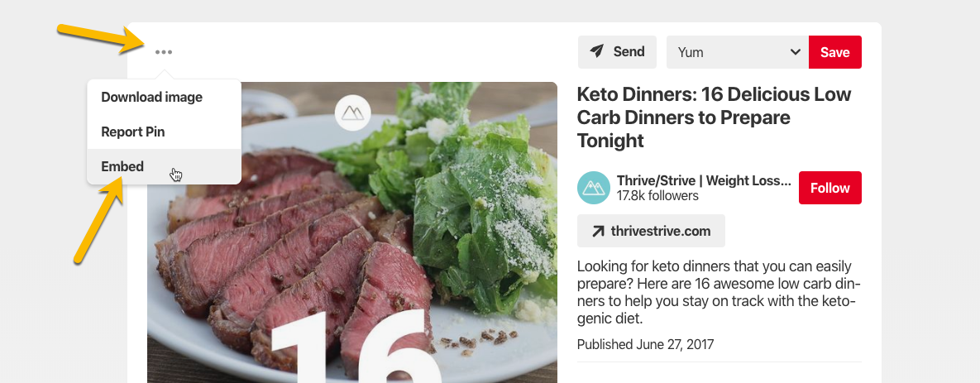
Task: Click the arrow icon beside thrivestrive.com
Action: [598, 232]
